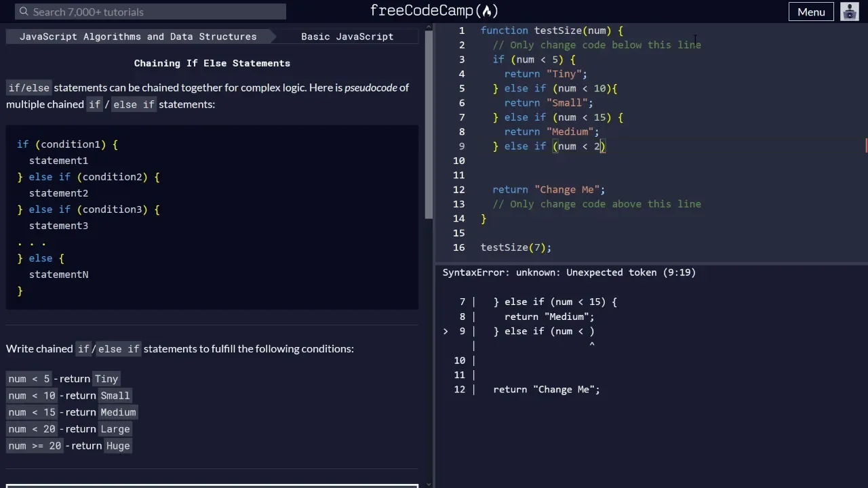Go to JavaScript Algorithms and Data Structures breadcrumb
Image resolution: width=868 pixels, height=488 pixels.
pos(138,37)
